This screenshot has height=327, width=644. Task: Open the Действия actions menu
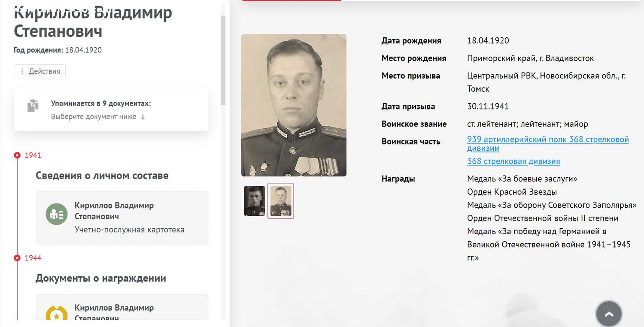click(40, 71)
